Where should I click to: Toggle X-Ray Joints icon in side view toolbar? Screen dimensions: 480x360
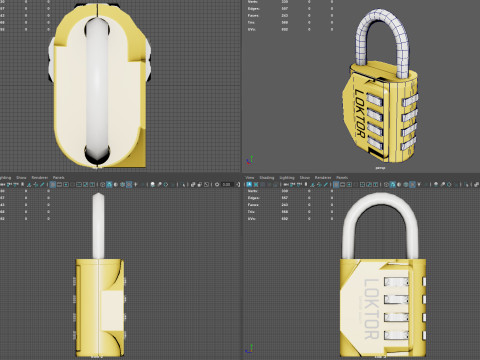pyautogui.click(x=207, y=184)
